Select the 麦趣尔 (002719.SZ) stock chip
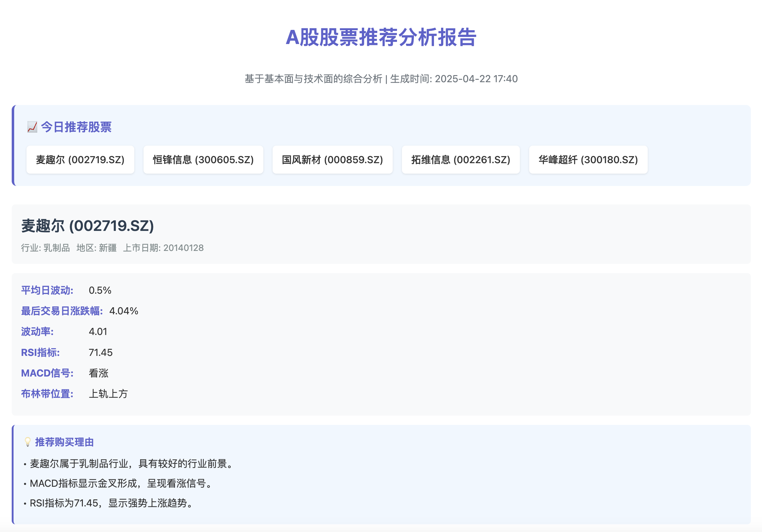762x532 pixels. tap(80, 159)
